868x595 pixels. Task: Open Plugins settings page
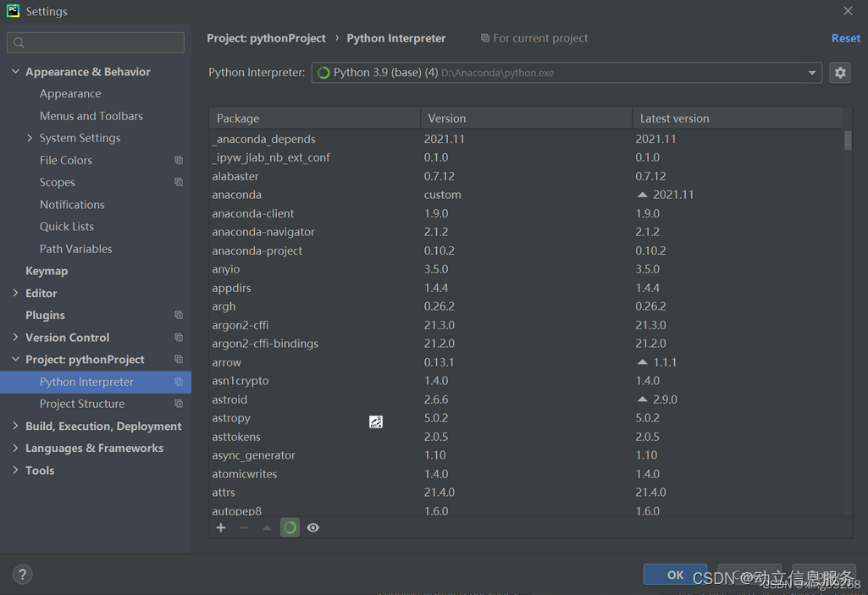[x=45, y=315]
